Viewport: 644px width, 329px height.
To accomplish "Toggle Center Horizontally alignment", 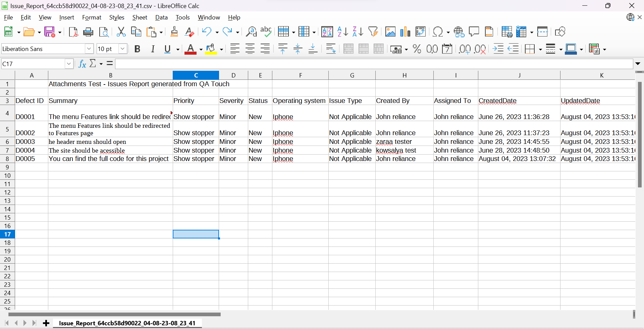I will [x=250, y=49].
